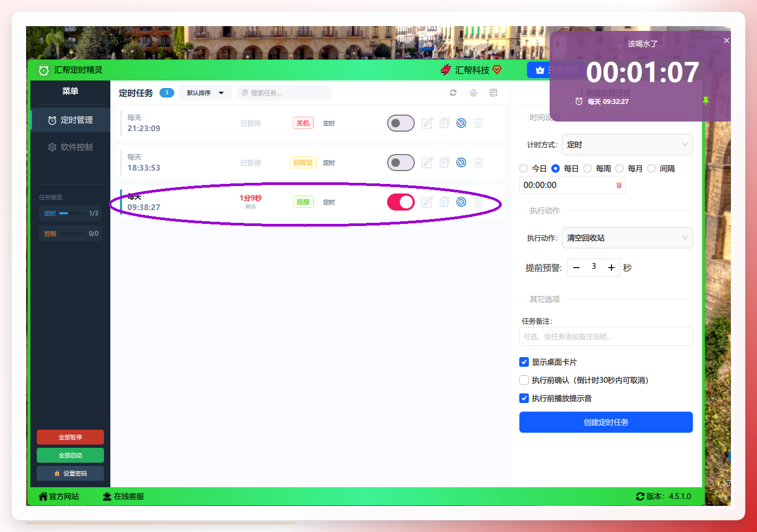Screen dimensions: 757x532
Task: Click the green pin icon on the countdown card
Action: [706, 101]
